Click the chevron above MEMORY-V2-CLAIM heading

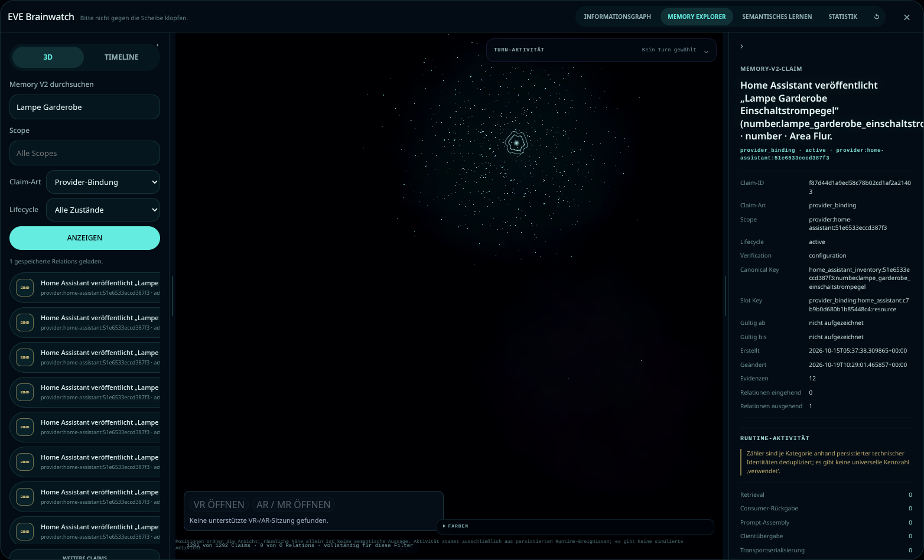coord(741,46)
